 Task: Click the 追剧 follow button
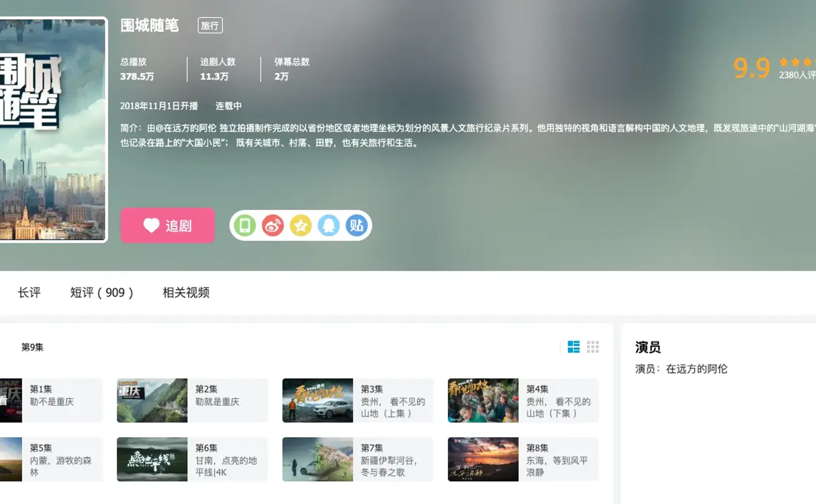(x=167, y=226)
